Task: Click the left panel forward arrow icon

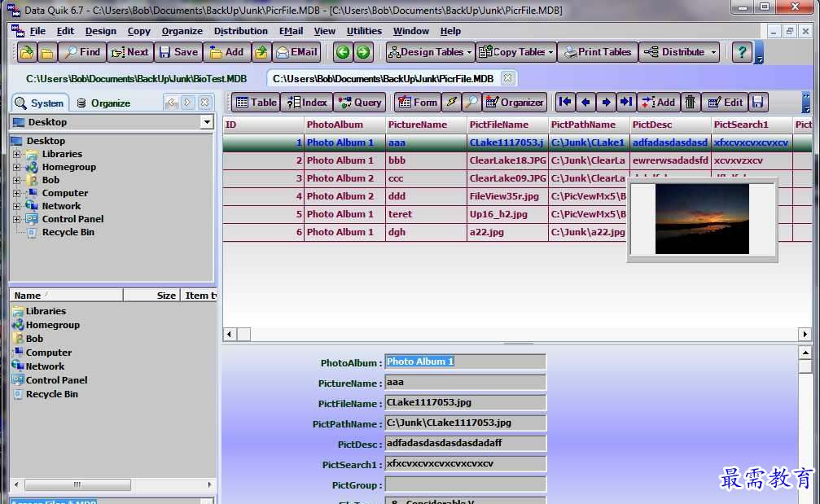Action: pos(187,103)
